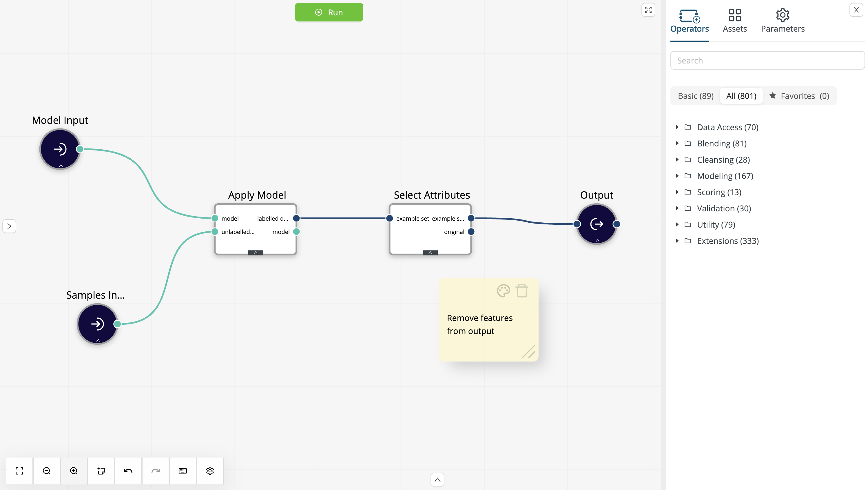
Task: Click Select Attributes 'example s...' output port
Action: click(471, 218)
